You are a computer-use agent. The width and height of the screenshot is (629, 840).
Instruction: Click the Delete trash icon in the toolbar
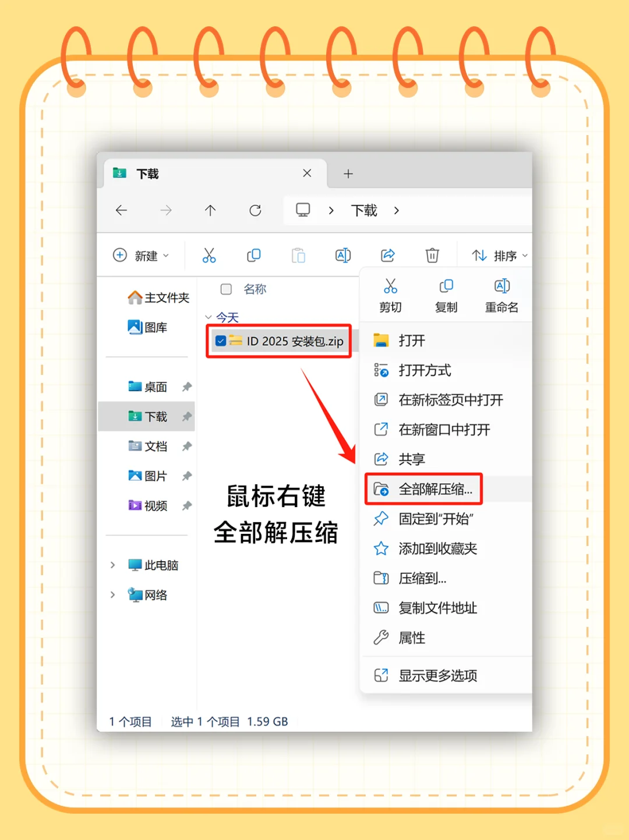coord(432,256)
